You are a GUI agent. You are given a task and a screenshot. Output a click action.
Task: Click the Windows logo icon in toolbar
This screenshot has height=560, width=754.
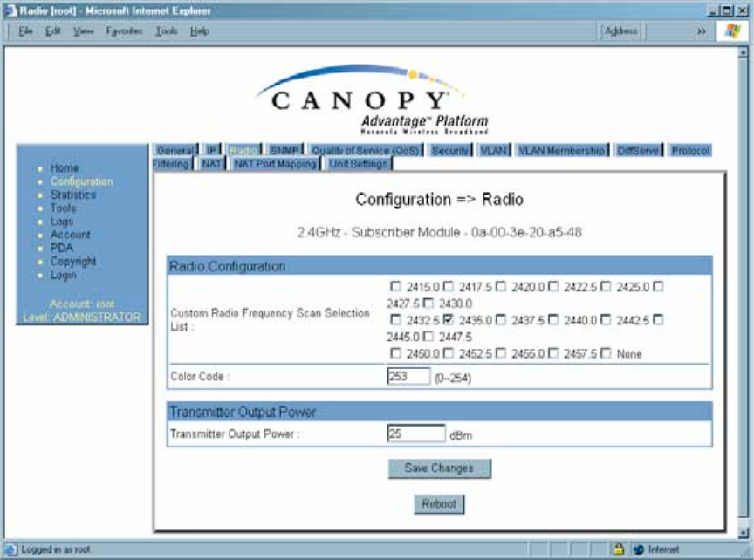732,31
